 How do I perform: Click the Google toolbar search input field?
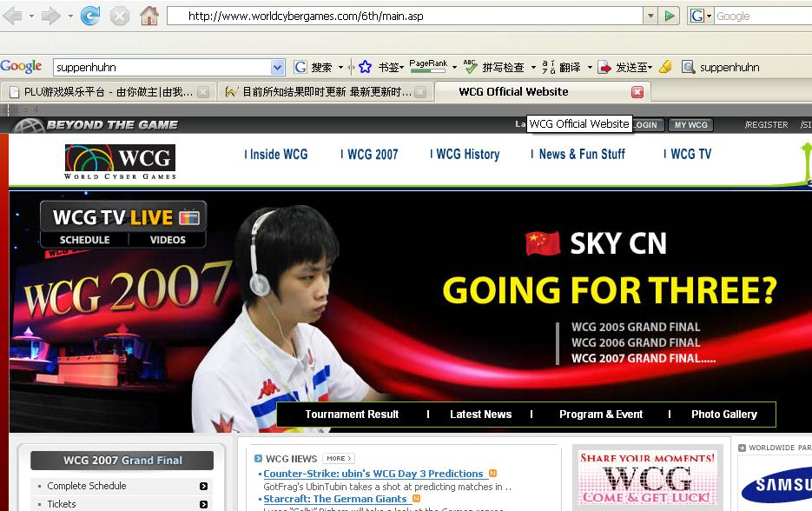[162, 67]
